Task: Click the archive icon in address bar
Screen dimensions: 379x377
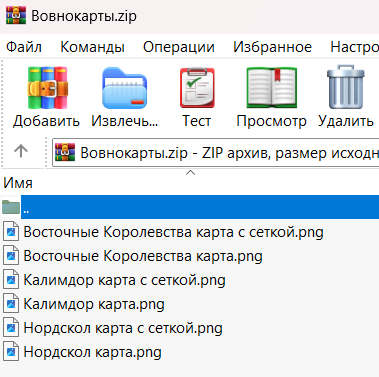Action: 65,153
